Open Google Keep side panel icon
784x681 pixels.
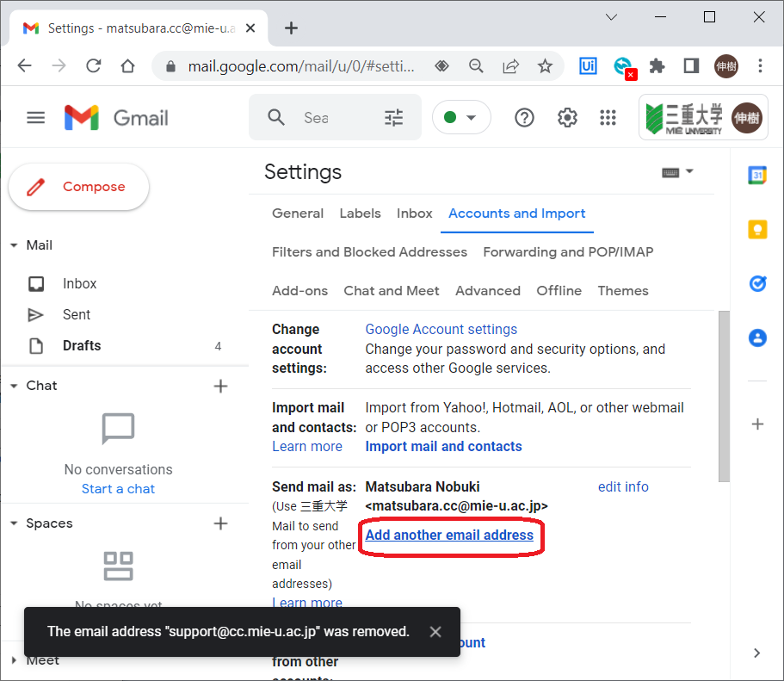757,230
